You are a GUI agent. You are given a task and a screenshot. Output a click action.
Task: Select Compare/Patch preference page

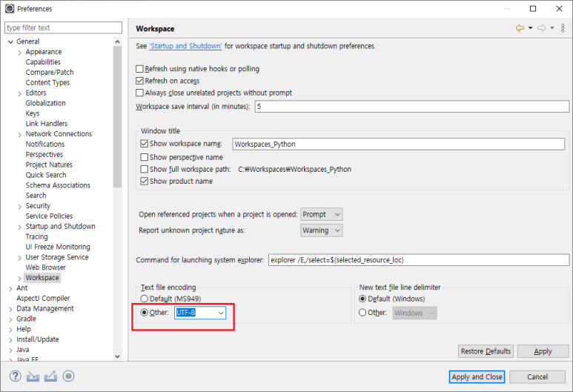click(50, 73)
